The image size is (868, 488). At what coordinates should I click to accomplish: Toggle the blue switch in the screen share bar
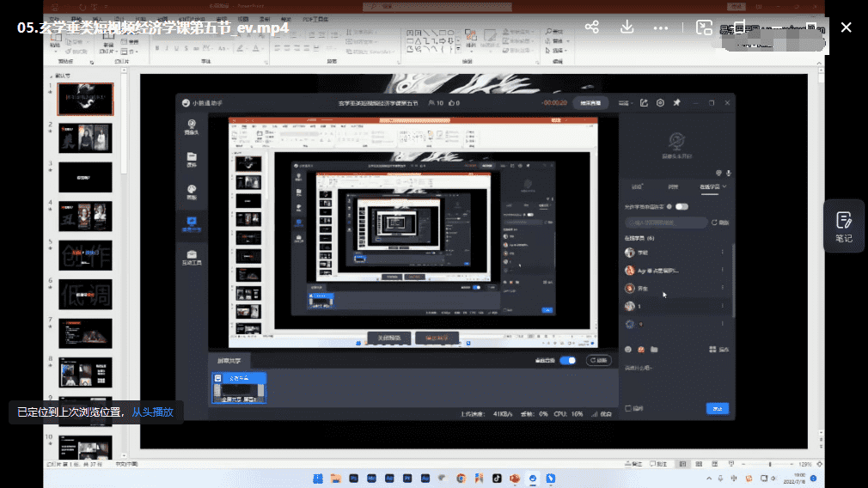(x=567, y=360)
